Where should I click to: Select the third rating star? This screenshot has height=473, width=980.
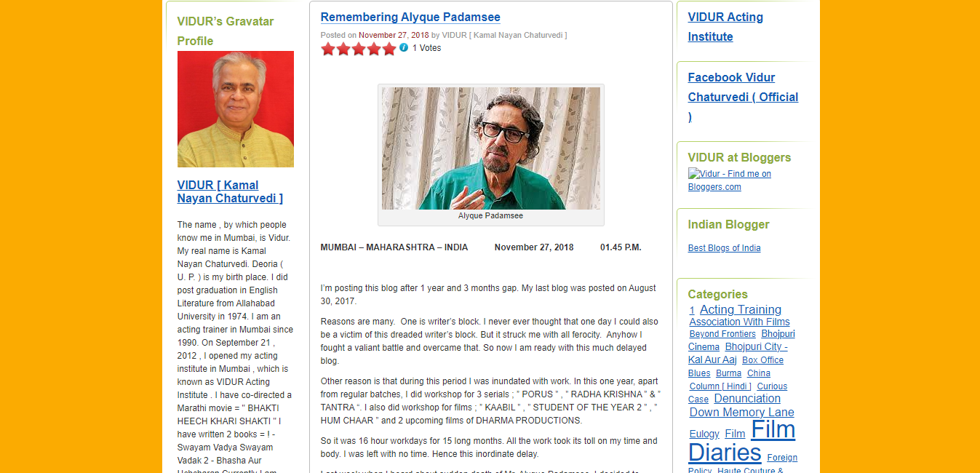tap(359, 49)
